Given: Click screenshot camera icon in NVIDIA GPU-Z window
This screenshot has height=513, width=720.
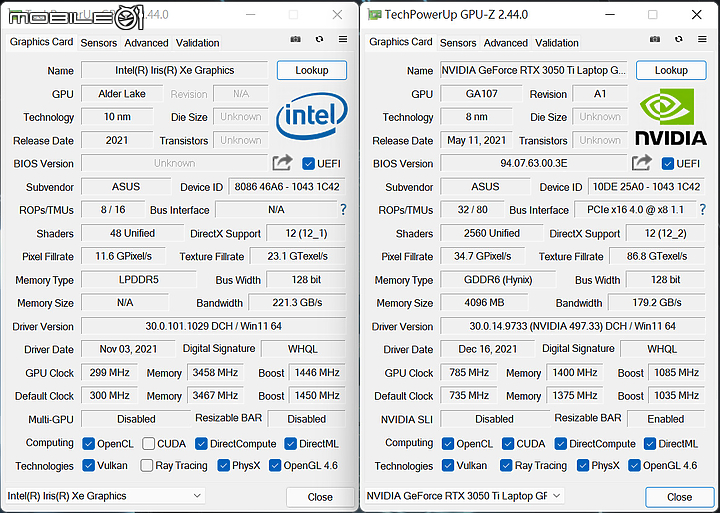Looking at the screenshot, I should (x=655, y=39).
